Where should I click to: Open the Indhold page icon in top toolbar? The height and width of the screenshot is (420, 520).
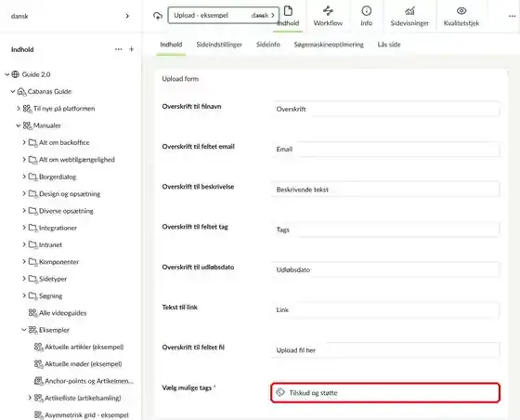288,11
